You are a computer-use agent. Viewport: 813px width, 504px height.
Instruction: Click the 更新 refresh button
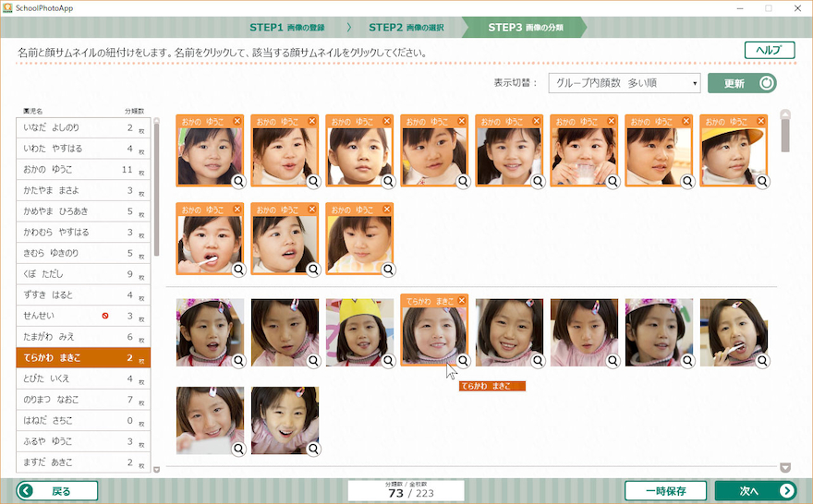click(742, 83)
